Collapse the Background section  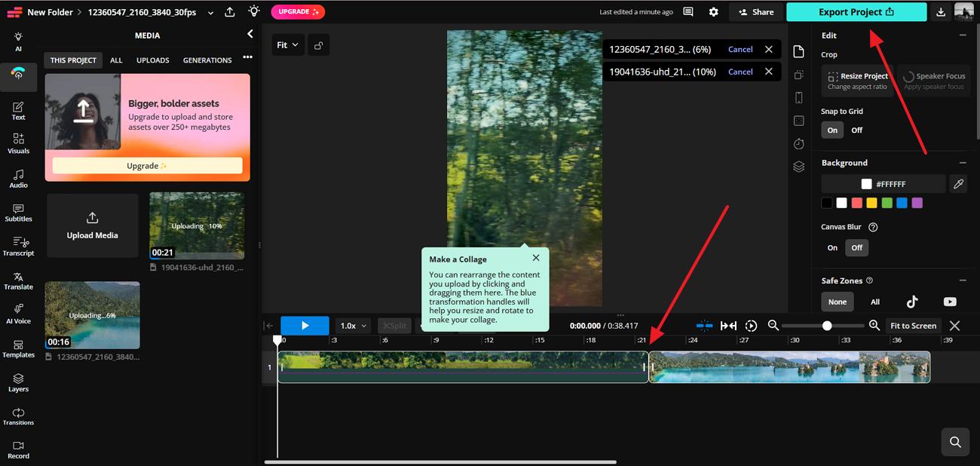point(963,162)
